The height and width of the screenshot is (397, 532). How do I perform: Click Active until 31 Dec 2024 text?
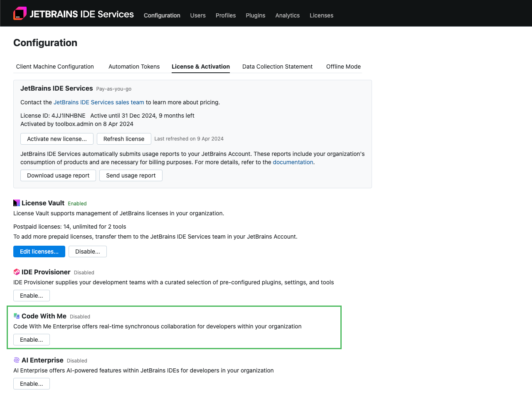point(123,116)
